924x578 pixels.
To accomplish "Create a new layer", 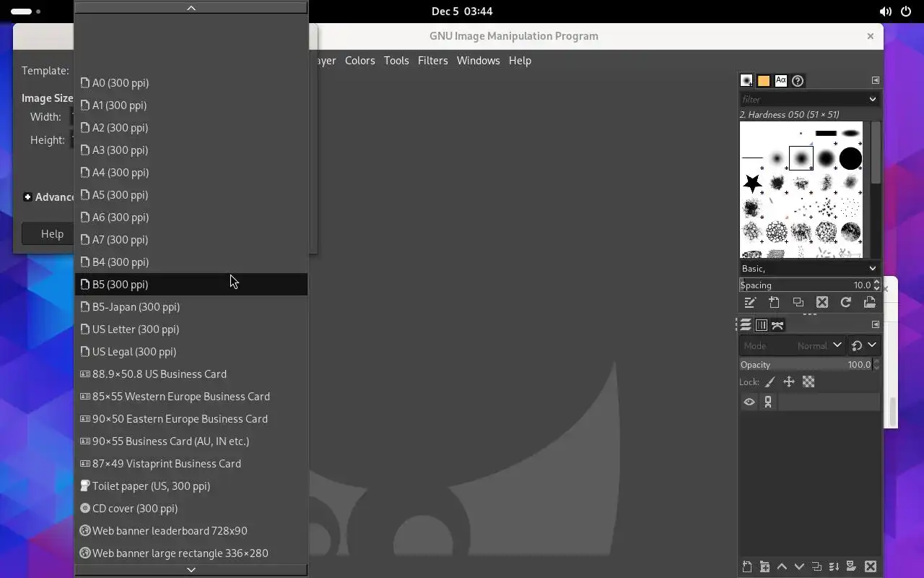I will pyautogui.click(x=747, y=567).
